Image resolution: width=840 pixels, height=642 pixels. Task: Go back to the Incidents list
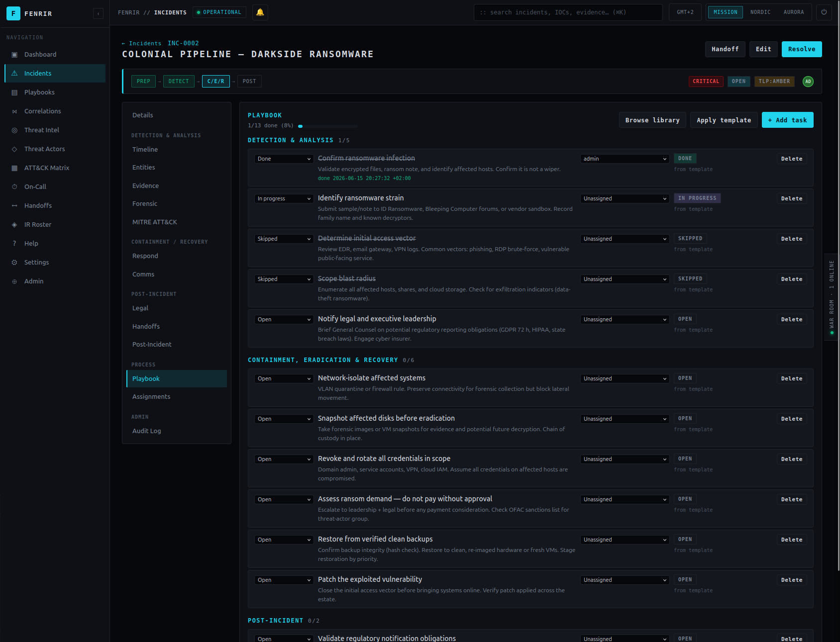pos(142,44)
